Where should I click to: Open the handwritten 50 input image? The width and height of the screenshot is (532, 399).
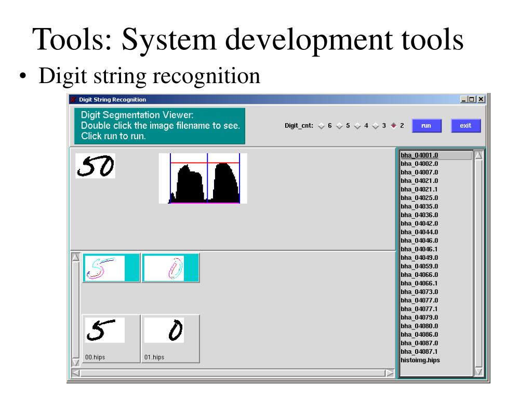96,166
